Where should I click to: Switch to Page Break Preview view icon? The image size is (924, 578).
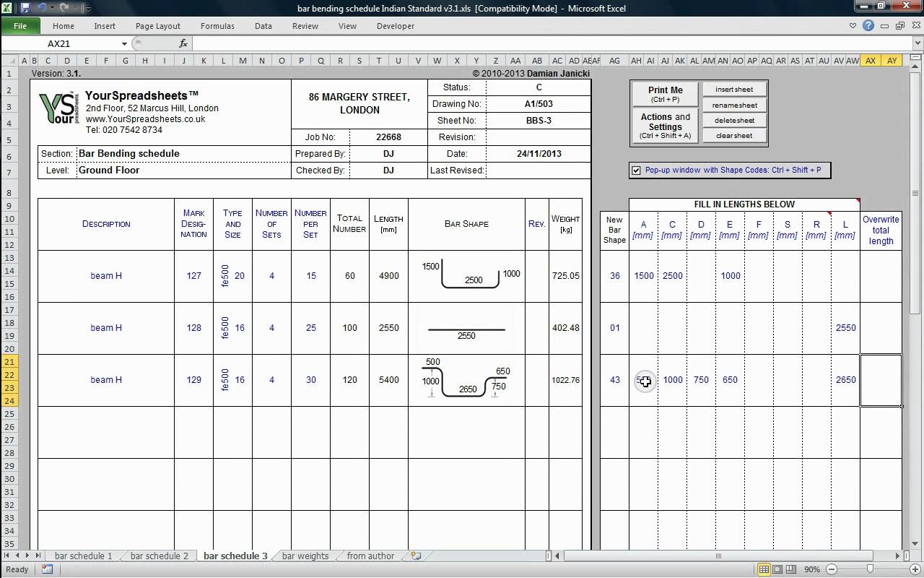(790, 569)
